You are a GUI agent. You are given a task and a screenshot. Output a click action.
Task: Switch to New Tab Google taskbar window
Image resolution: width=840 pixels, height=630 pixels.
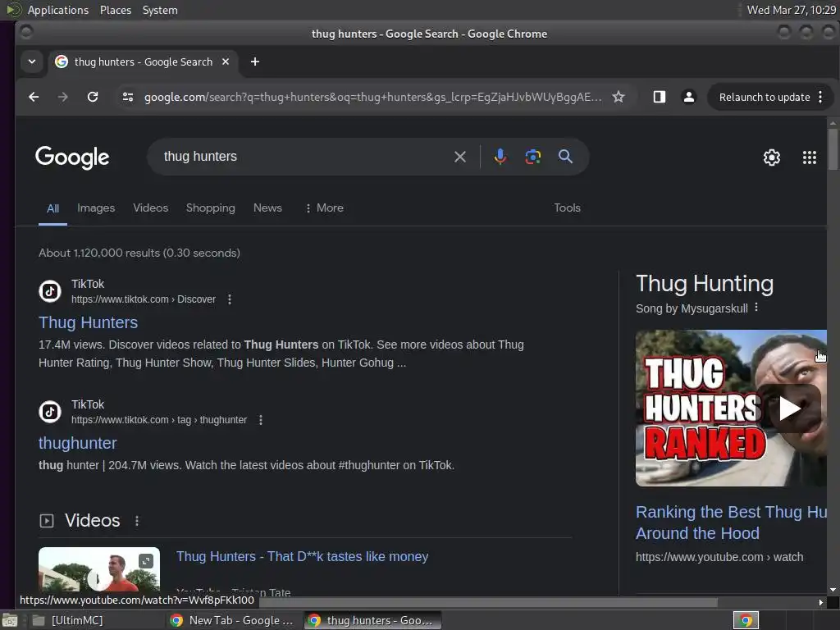tap(232, 620)
